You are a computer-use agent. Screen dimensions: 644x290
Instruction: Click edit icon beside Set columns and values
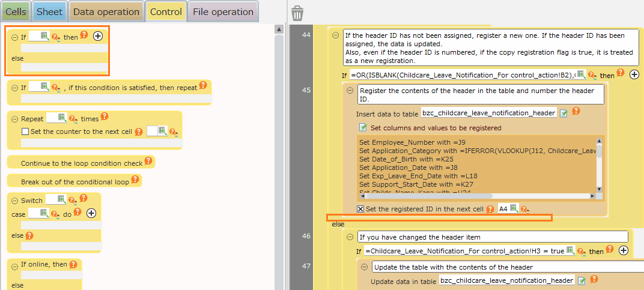[x=363, y=127]
